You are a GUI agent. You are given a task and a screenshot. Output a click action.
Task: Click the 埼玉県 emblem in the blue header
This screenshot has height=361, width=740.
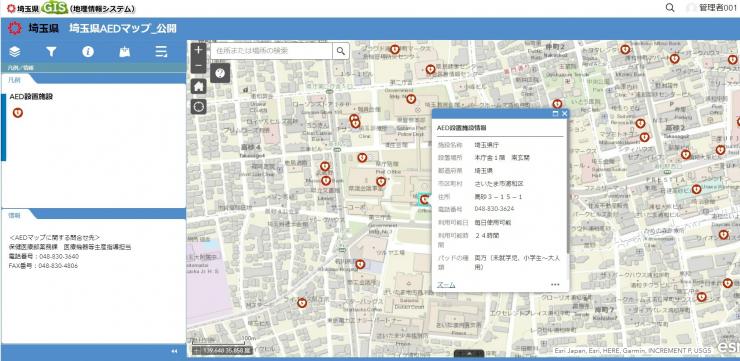15,29
